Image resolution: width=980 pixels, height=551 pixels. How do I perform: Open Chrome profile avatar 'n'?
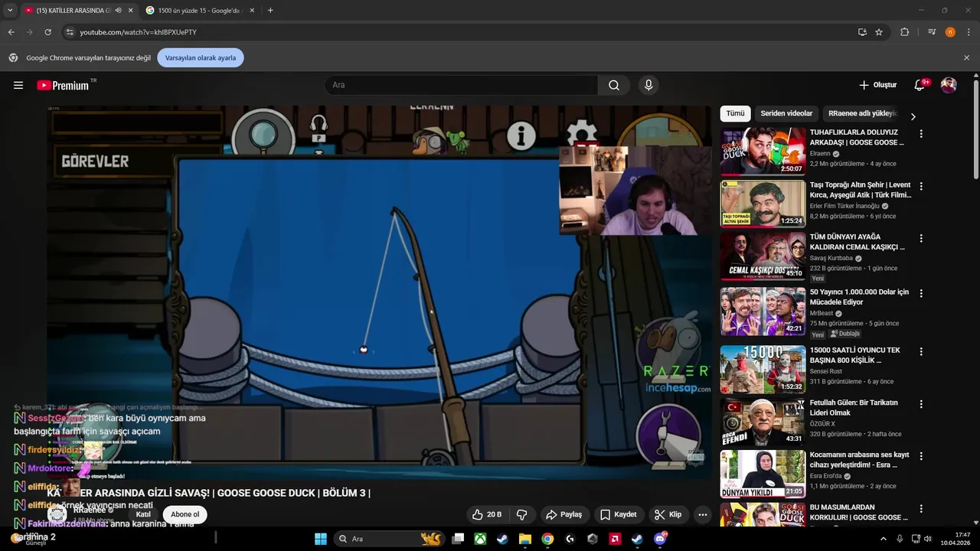click(950, 32)
